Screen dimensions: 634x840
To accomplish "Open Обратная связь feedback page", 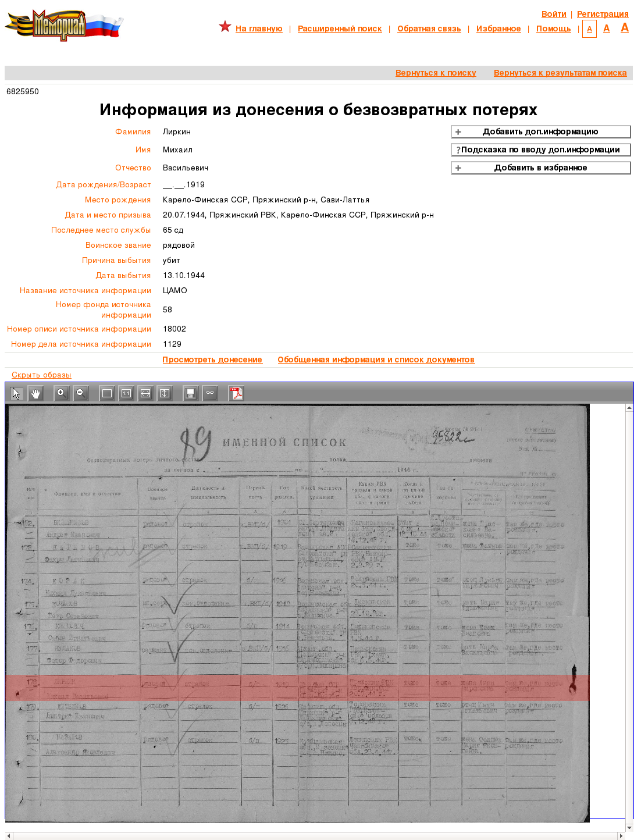I will (429, 29).
